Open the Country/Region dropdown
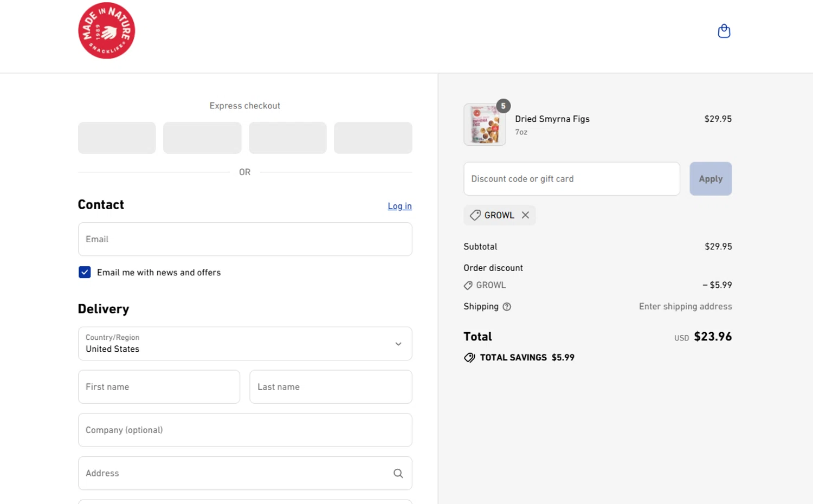The width and height of the screenshot is (813, 504). pyautogui.click(x=245, y=344)
